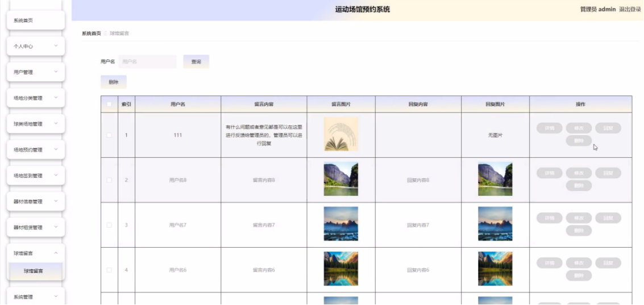This screenshot has width=644, height=305.
Task: Expand the 器材租赁管理 menu
Action: [36, 227]
